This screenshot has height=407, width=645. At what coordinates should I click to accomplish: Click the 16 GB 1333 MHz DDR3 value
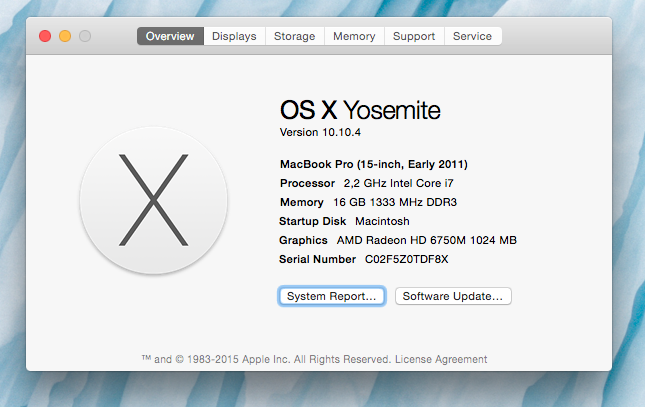click(x=395, y=202)
